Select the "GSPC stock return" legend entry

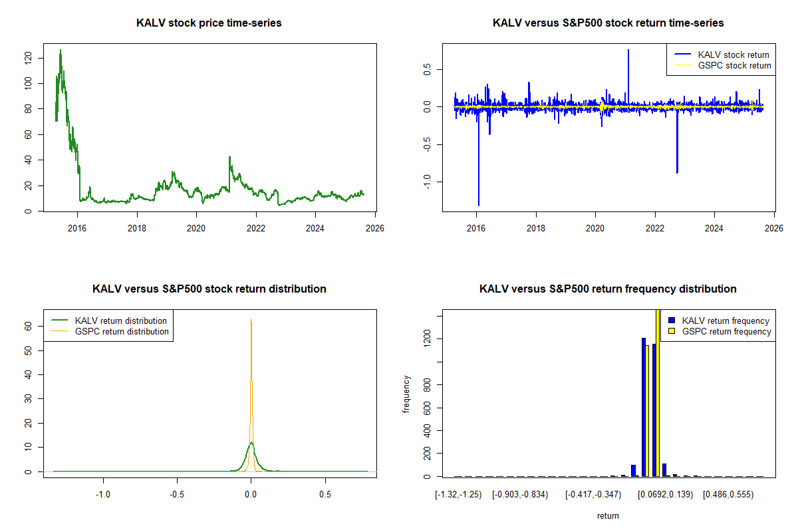pos(734,65)
